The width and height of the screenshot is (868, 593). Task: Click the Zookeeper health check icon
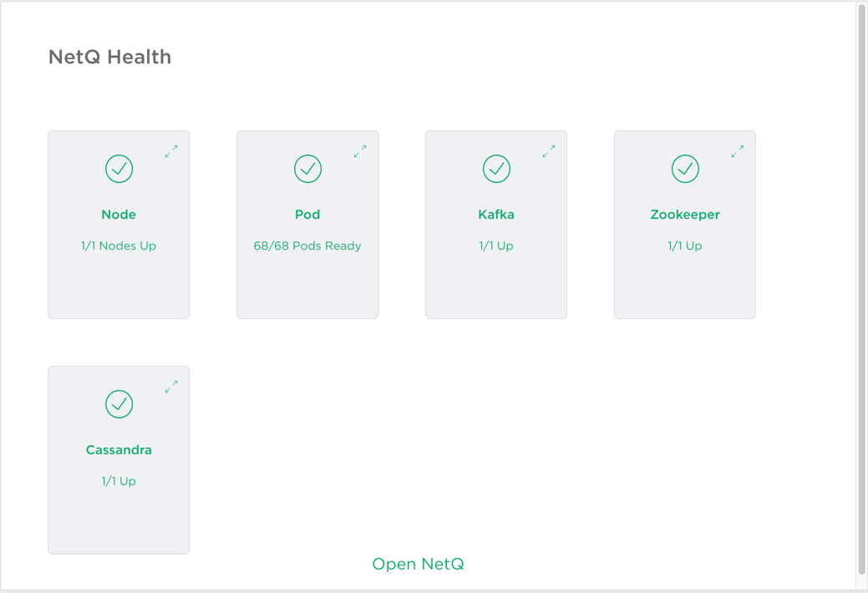[685, 169]
